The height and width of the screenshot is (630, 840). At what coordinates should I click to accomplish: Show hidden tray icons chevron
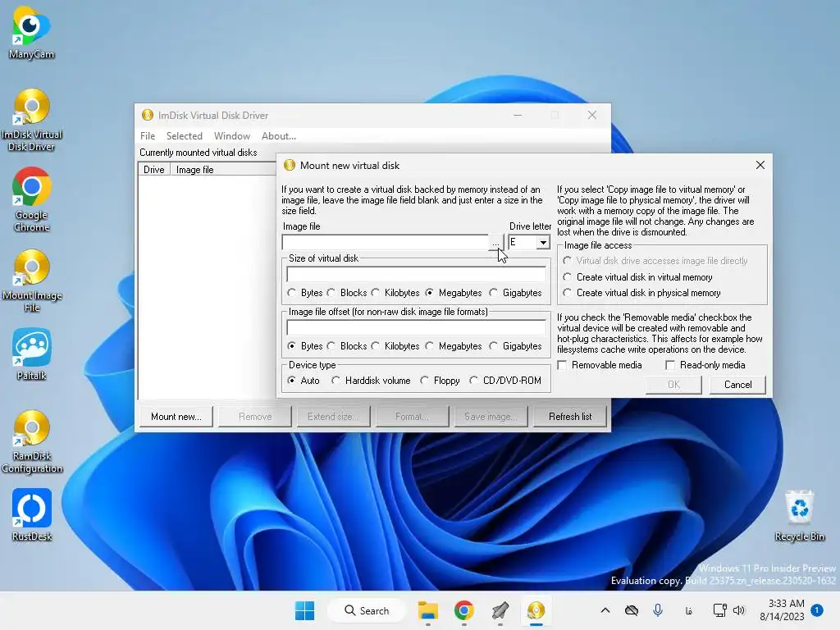[605, 610]
